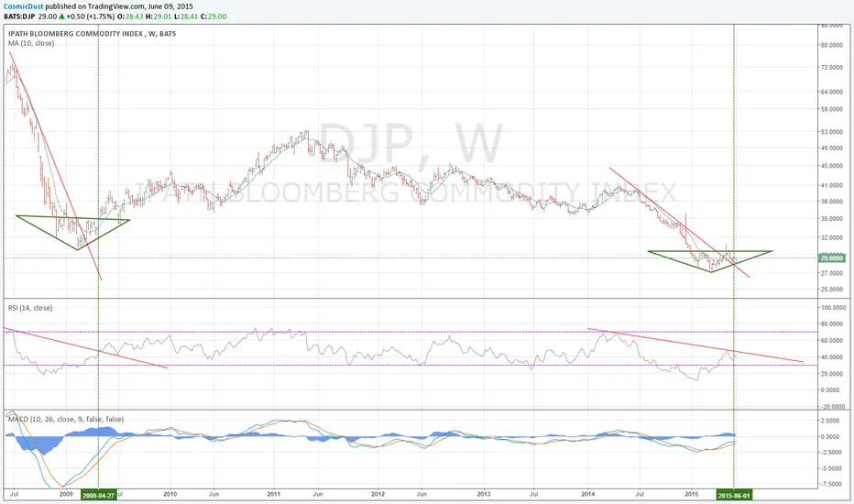
Task: Click the O:28.43 open value
Action: [x=130, y=16]
